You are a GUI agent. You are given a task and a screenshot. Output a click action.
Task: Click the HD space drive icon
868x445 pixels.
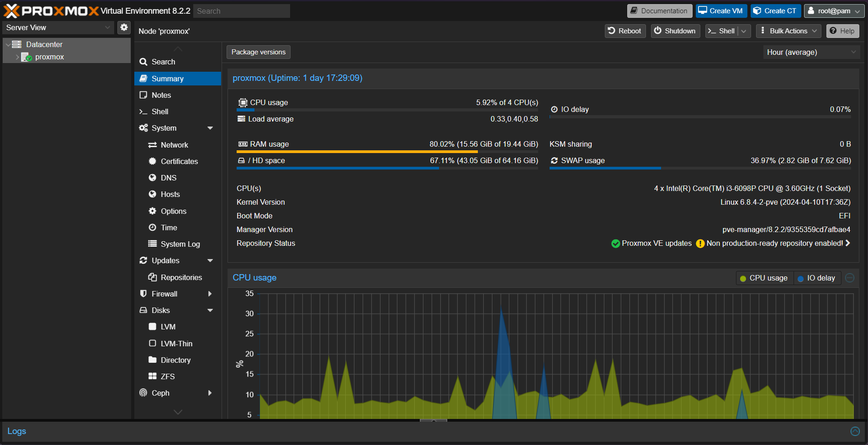click(x=242, y=161)
